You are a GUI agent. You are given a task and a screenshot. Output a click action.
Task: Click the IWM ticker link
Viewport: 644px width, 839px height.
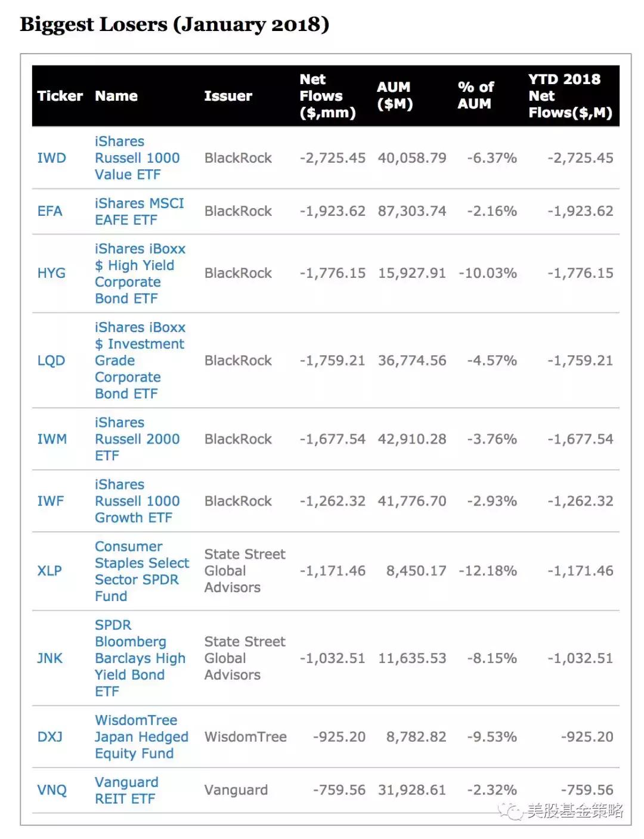(x=52, y=439)
